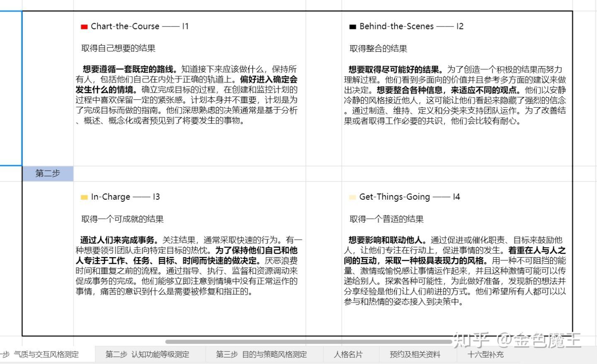Open the 十六型补充 sheet tab
The image size is (597, 364).
(485, 354)
